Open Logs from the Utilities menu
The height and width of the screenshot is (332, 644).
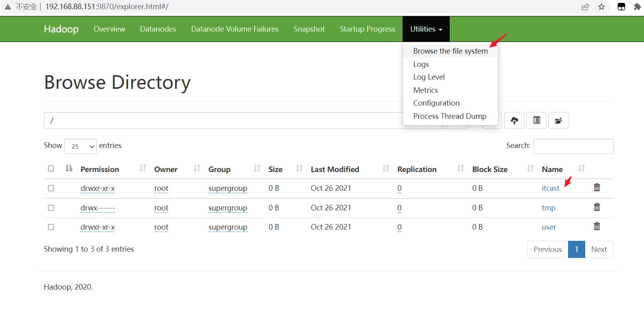pyautogui.click(x=421, y=64)
